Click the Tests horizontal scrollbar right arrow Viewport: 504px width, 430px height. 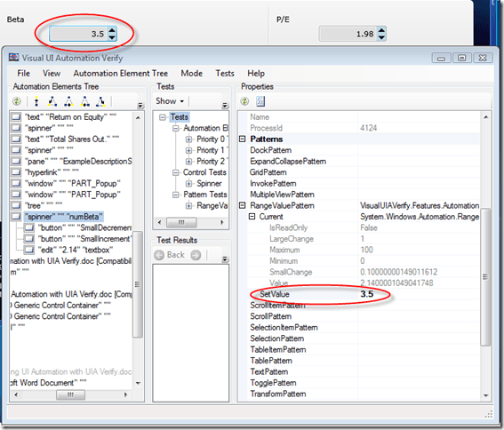tap(222, 222)
